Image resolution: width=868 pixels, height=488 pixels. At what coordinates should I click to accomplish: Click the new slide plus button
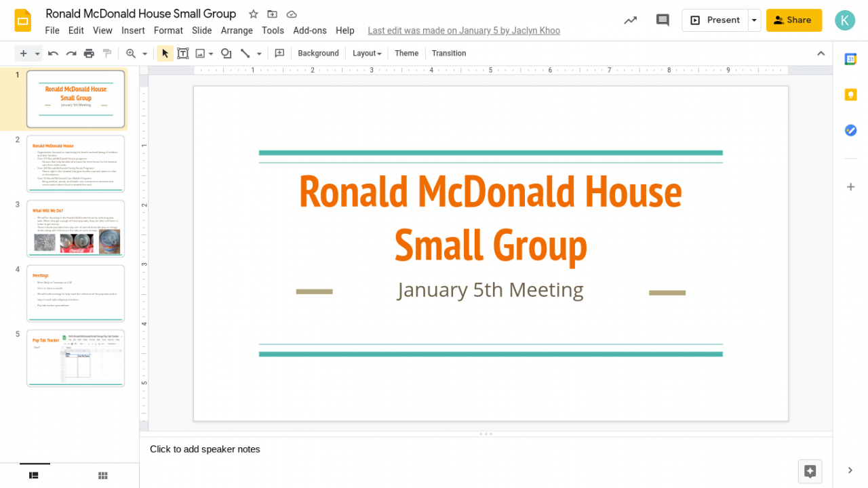pyautogui.click(x=24, y=54)
